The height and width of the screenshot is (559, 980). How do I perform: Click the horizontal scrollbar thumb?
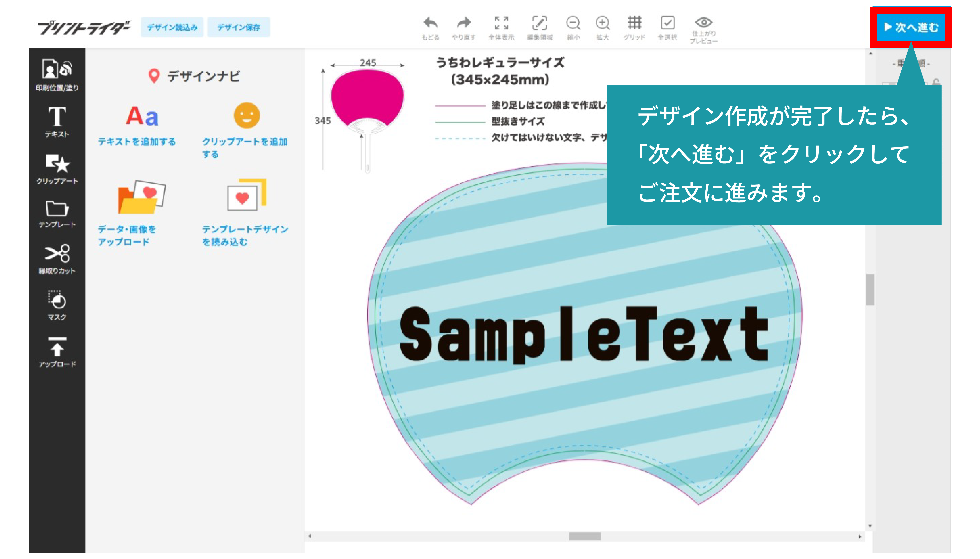(585, 536)
